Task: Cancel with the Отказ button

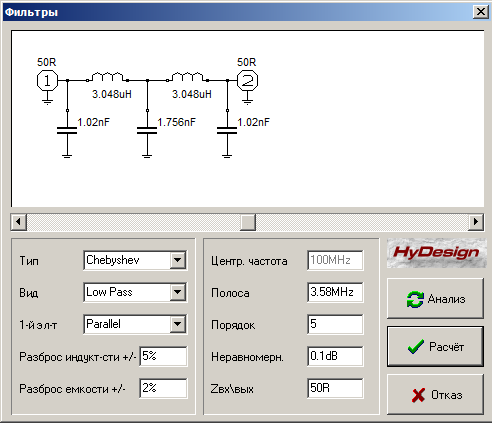Action: pos(435,395)
